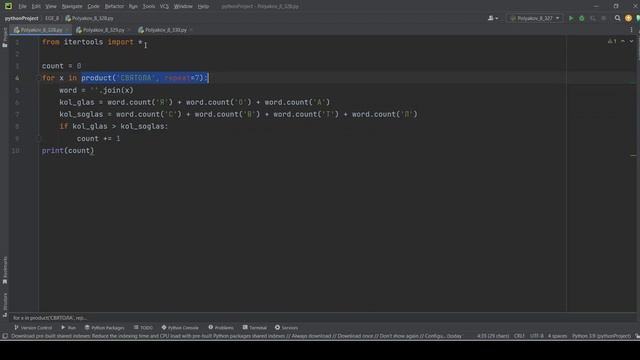Open the Terminal tool window
The image size is (640, 360).
click(x=255, y=328)
